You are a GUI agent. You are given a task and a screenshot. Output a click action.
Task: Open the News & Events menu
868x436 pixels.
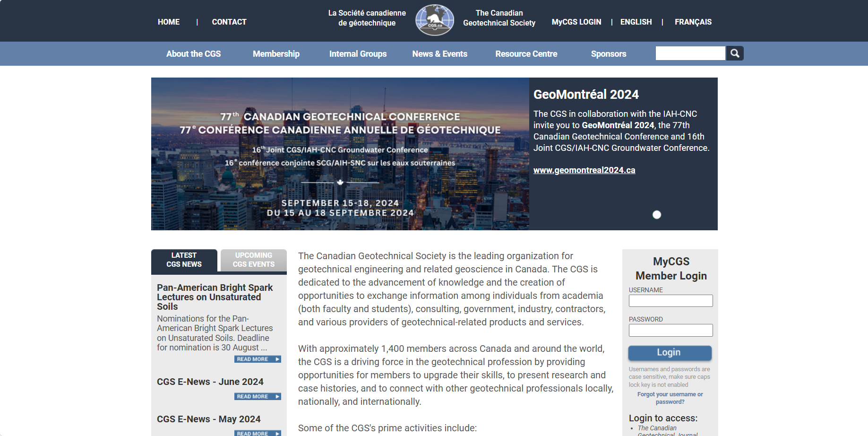439,53
